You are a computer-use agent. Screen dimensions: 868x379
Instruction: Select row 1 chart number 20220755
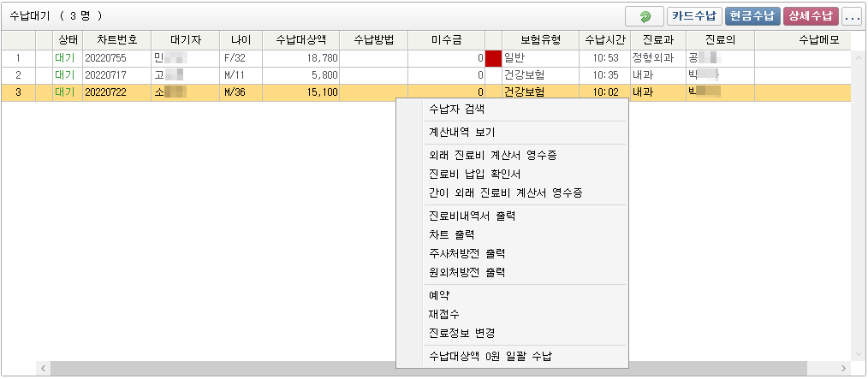[105, 58]
